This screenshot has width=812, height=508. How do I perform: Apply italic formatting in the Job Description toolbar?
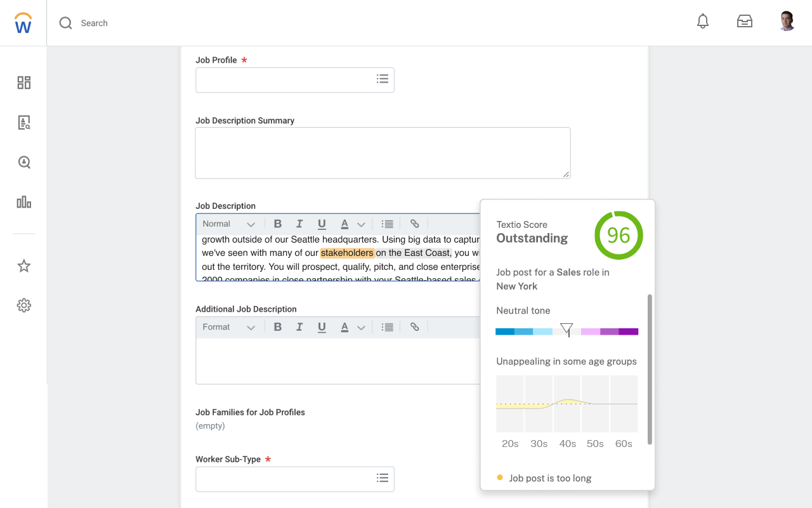tap(299, 224)
